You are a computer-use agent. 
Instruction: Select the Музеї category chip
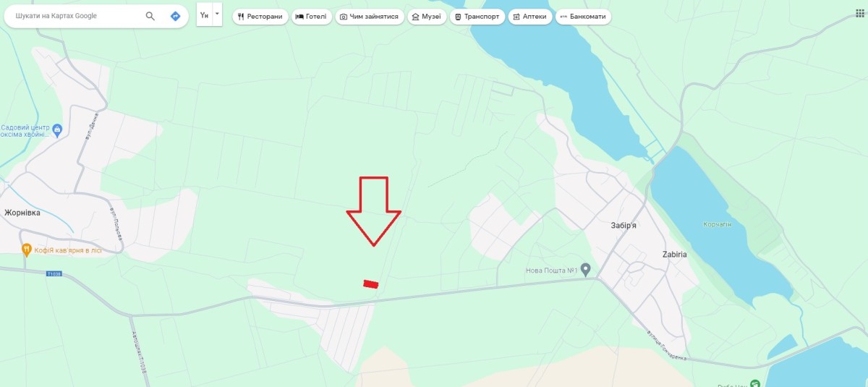click(426, 17)
